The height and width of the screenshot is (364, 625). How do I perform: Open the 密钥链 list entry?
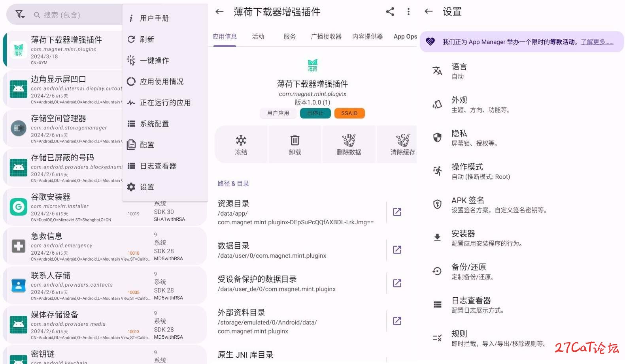point(105,355)
